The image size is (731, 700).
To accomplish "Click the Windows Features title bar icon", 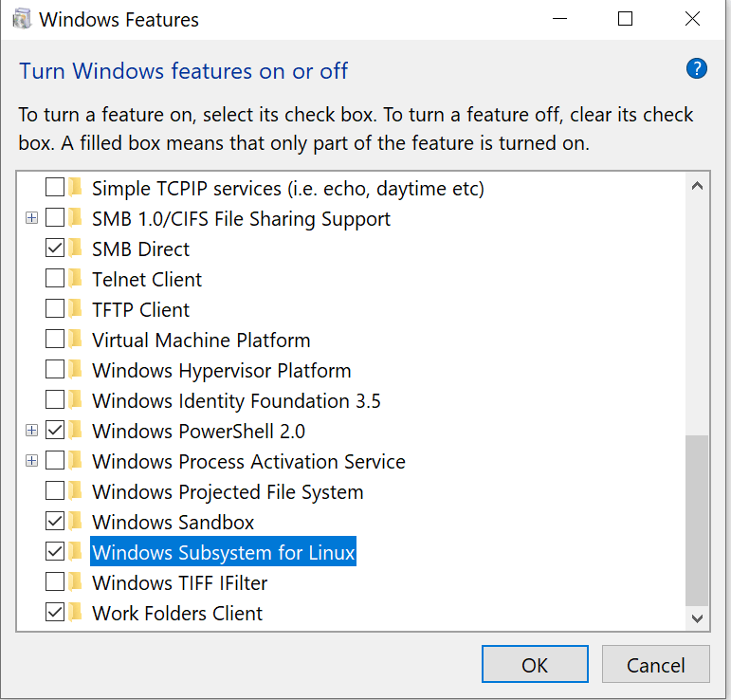I will tap(22, 20).
